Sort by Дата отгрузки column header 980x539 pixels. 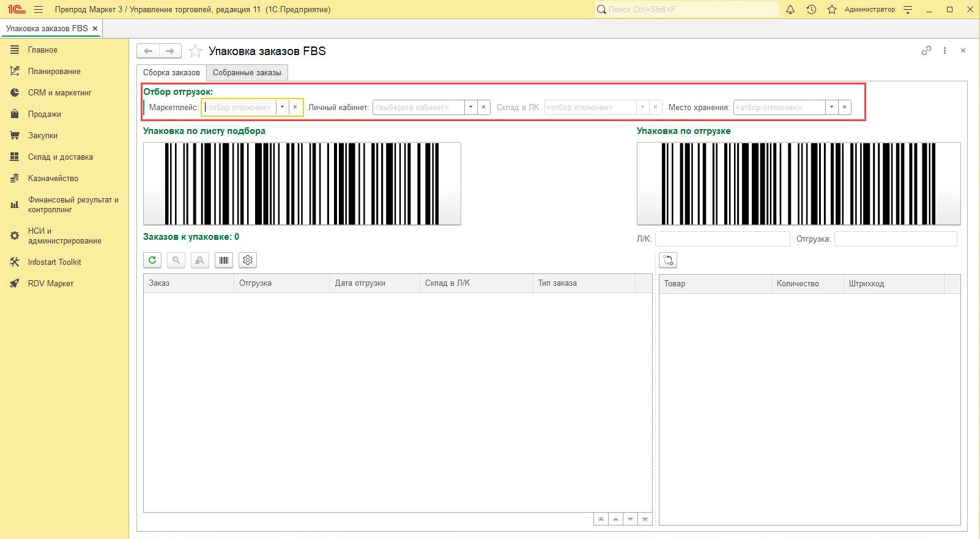click(360, 283)
